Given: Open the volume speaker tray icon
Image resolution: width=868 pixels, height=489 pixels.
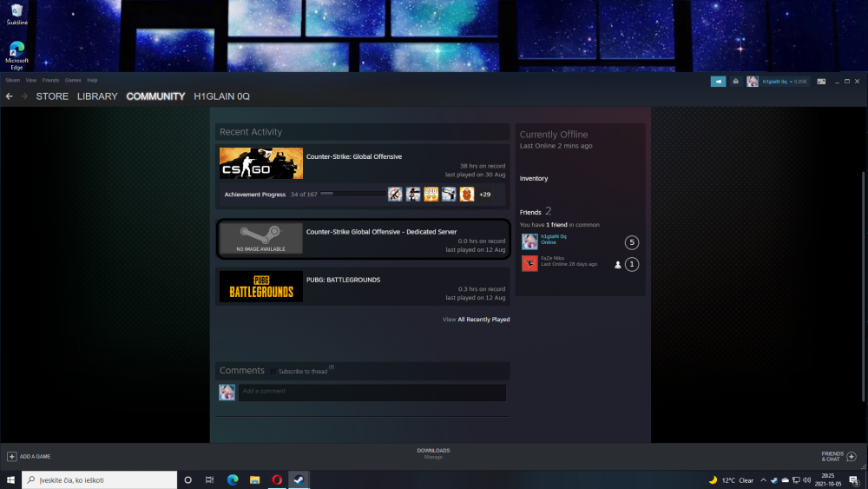Looking at the screenshot, I should 807,480.
